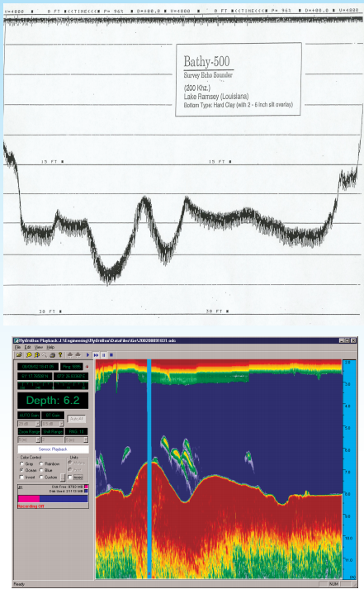The height and width of the screenshot is (594, 364).
Task: Click the first gray boat toolbar icon
Action: (70, 355)
